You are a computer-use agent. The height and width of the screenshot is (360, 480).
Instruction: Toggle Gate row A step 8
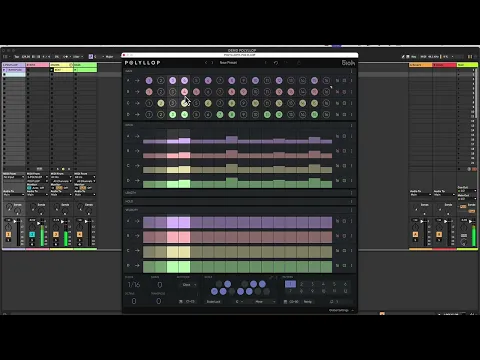(232, 81)
